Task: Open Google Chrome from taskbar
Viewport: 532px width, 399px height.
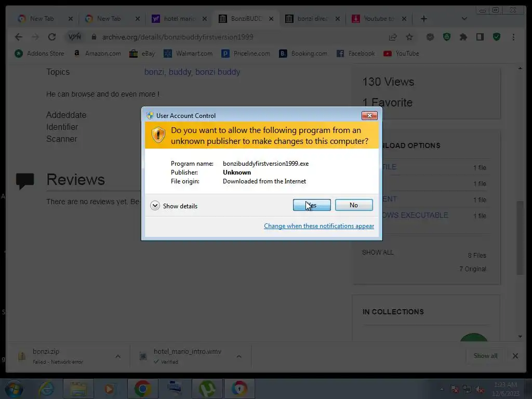Action: [x=142, y=389]
